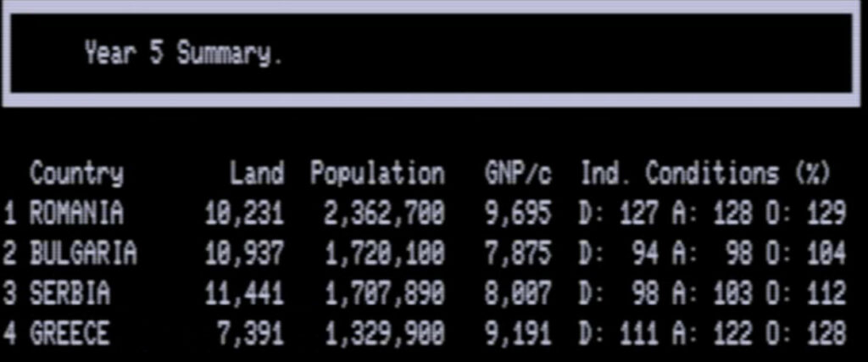Click Serbia's land value 11,441
The width and height of the screenshot is (868, 362).
(244, 294)
